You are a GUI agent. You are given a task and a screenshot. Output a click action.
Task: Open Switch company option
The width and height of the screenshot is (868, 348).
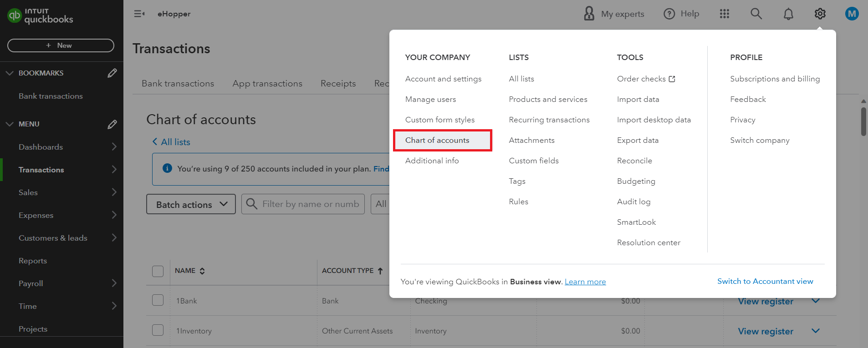pos(760,140)
